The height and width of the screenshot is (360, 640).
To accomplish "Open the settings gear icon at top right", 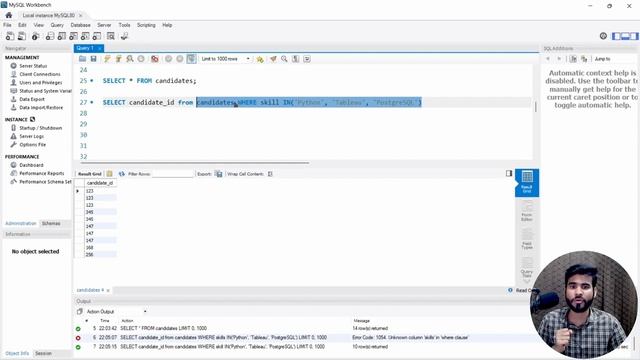I will tap(603, 36).
